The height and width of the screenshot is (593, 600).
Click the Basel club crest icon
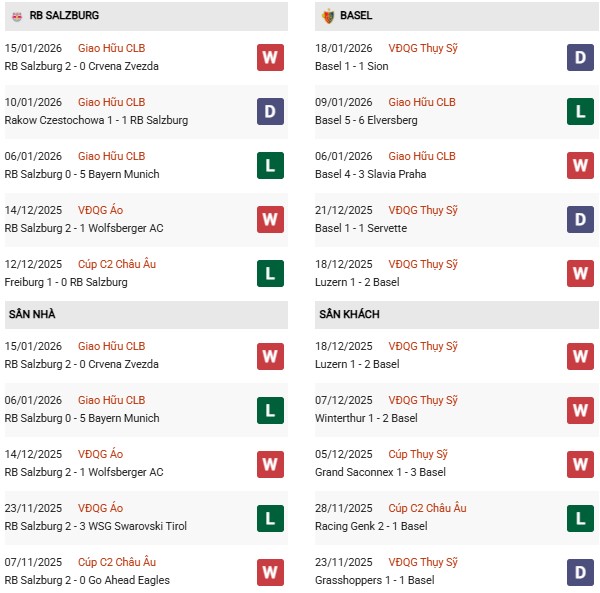[327, 16]
